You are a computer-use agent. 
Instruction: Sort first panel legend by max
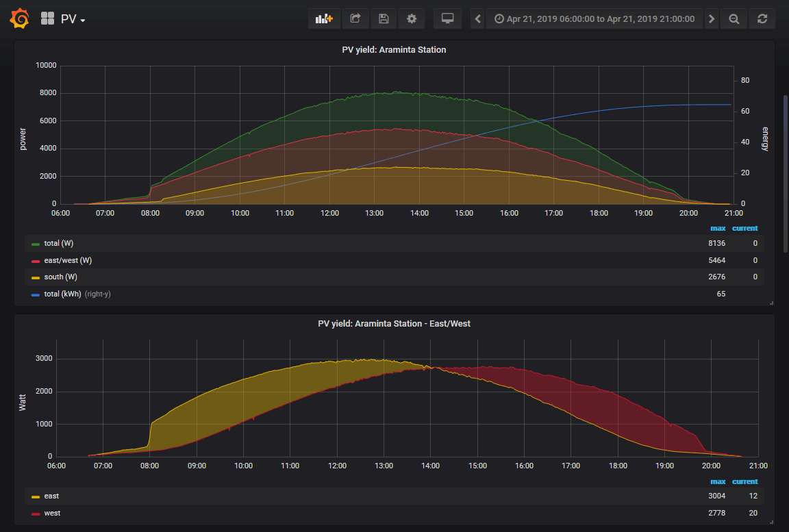coord(718,228)
